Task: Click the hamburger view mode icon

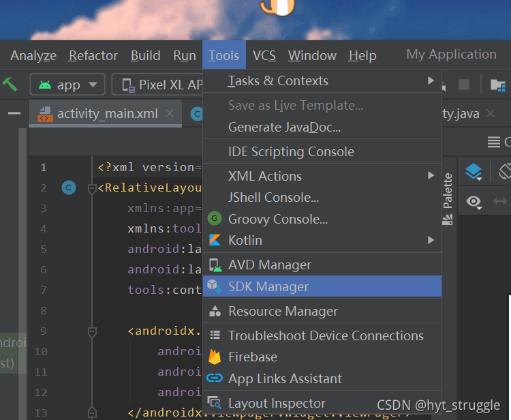Action: pos(494,142)
